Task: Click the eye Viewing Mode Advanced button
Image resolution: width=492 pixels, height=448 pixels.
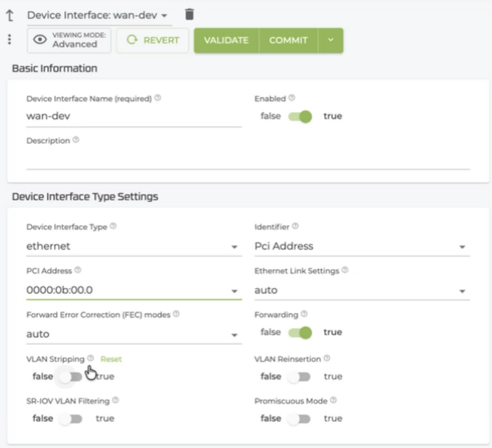Action: pyautogui.click(x=69, y=40)
